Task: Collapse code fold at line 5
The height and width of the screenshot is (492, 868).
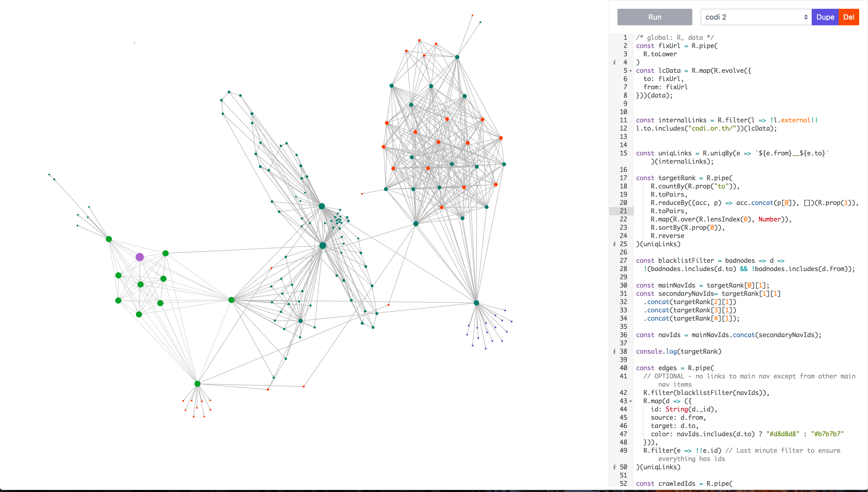Action: pyautogui.click(x=631, y=71)
